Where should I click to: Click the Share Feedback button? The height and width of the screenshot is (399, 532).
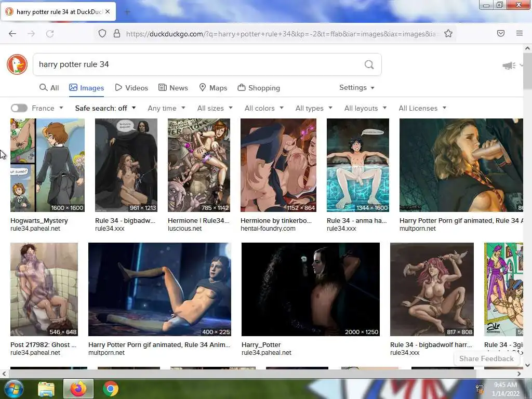point(486,358)
